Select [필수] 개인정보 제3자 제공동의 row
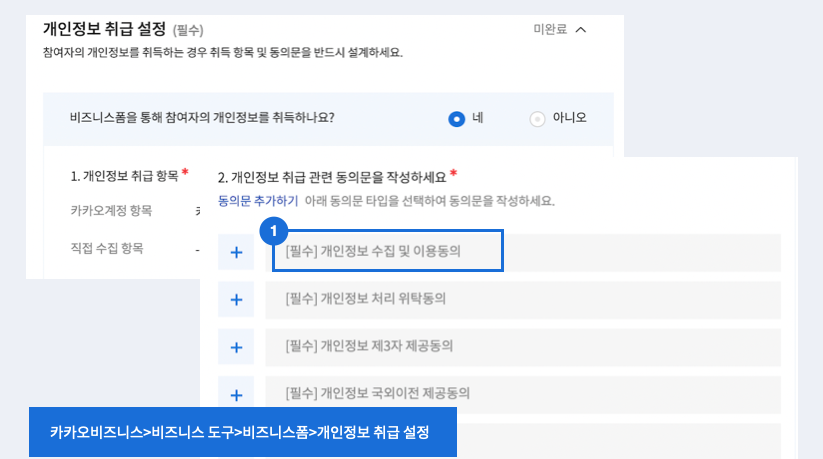The height and width of the screenshot is (459, 823). click(x=523, y=347)
